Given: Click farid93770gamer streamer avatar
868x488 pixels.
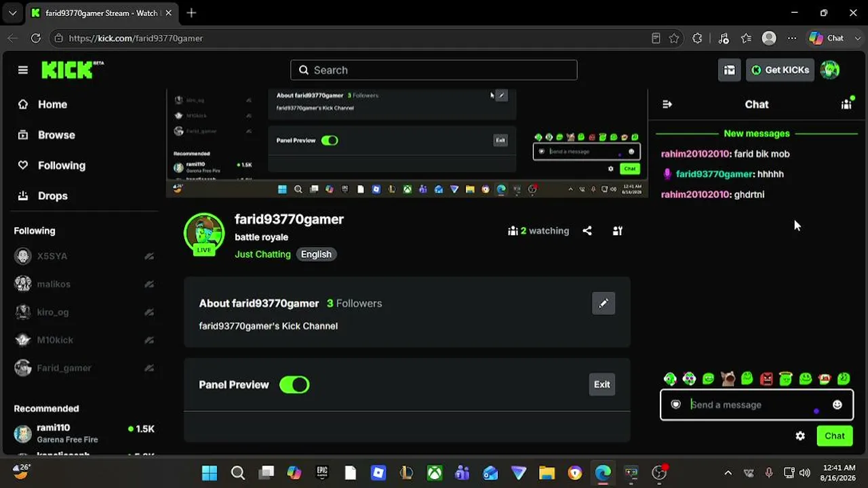Looking at the screenshot, I should coord(204,234).
